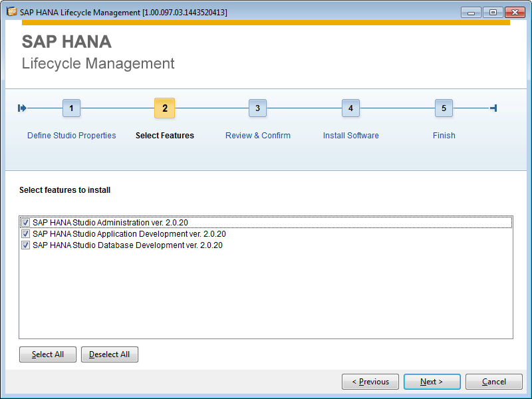Go back with Previous button

point(370,382)
